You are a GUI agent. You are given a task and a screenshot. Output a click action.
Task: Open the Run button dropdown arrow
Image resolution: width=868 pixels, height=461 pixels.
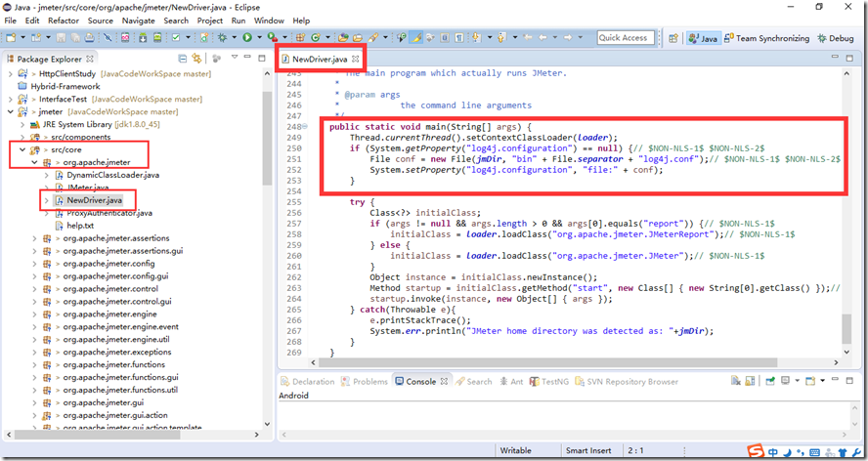(x=259, y=38)
